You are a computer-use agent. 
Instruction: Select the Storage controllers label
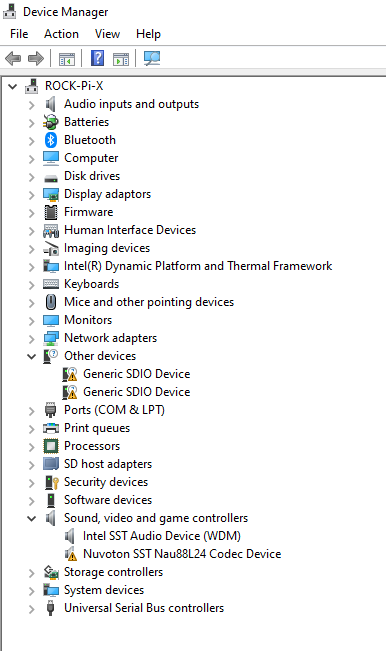(x=113, y=572)
